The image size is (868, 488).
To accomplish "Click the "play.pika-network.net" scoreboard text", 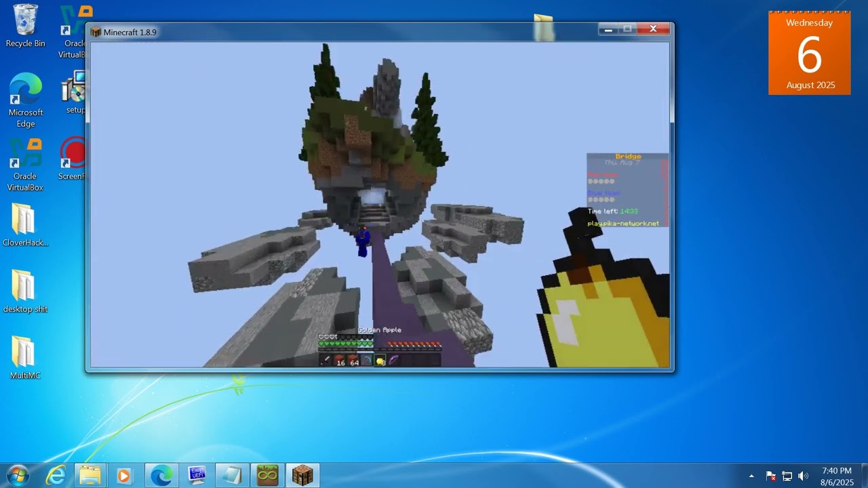I will [623, 223].
